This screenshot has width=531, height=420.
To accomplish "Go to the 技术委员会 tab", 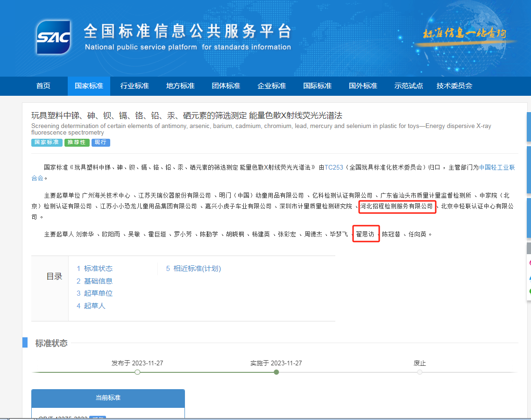I will [x=454, y=86].
